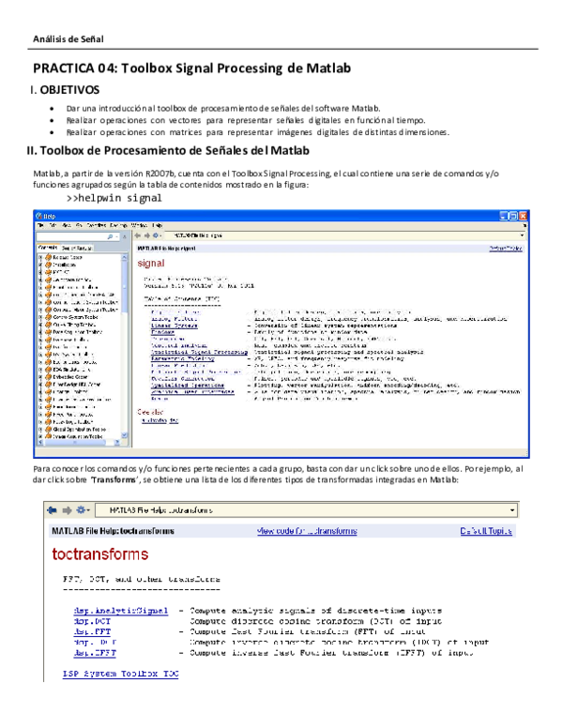
Task: Open the dsp.DCT link
Action: click(92, 621)
